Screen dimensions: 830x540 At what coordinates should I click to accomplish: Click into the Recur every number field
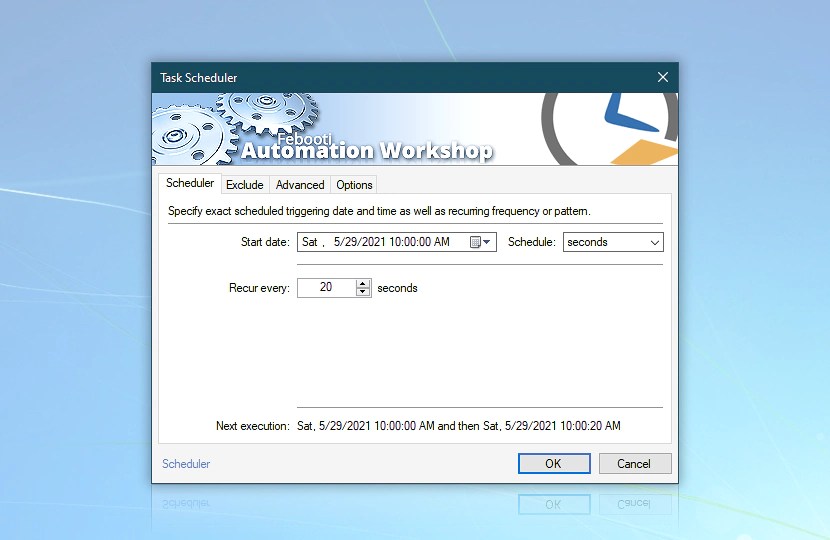tap(327, 287)
